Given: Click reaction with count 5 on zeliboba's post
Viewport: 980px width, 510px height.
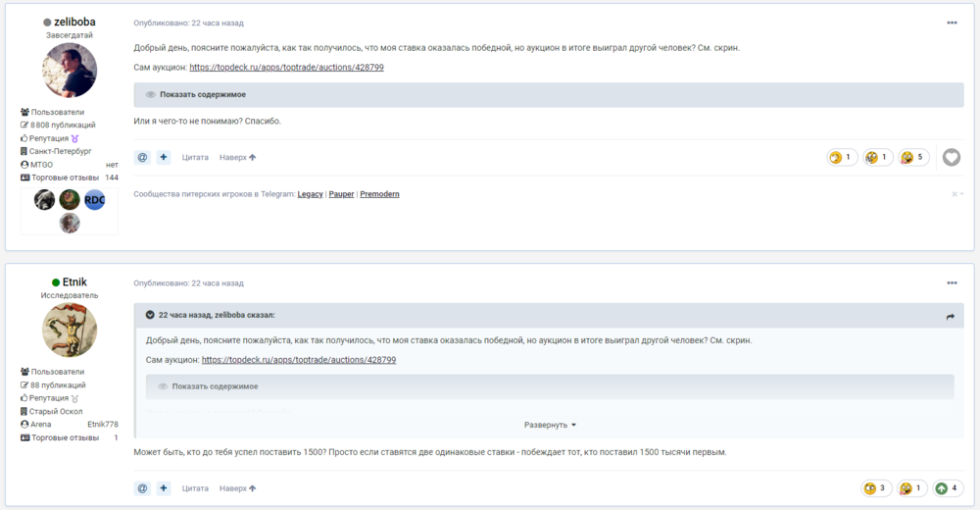Looking at the screenshot, I should coord(913,157).
